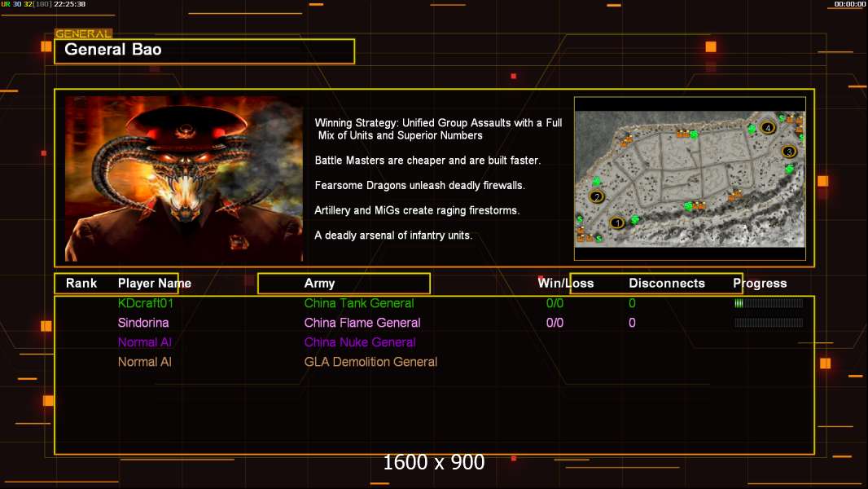Select the tan Normal AI player row
Image resolution: width=868 pixels, height=489 pixels.
[144, 362]
